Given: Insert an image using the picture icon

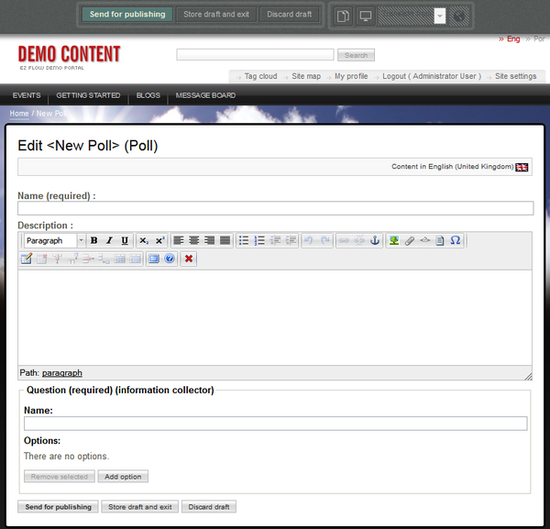Looking at the screenshot, I should point(394,241).
